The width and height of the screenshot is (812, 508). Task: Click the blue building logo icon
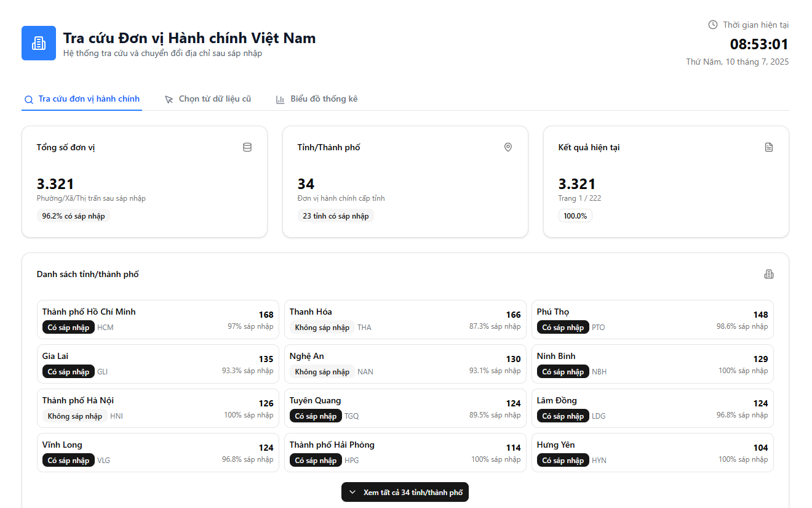coord(39,43)
